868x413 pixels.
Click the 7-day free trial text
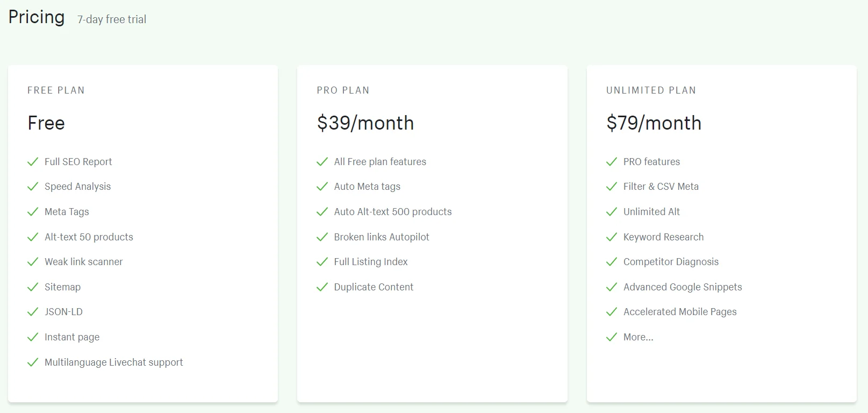pos(112,19)
